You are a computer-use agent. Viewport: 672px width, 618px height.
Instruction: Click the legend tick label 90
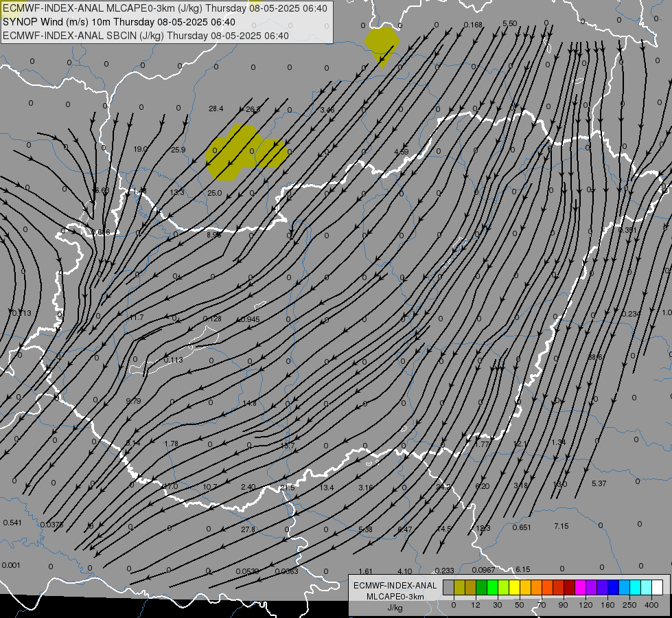click(x=564, y=605)
